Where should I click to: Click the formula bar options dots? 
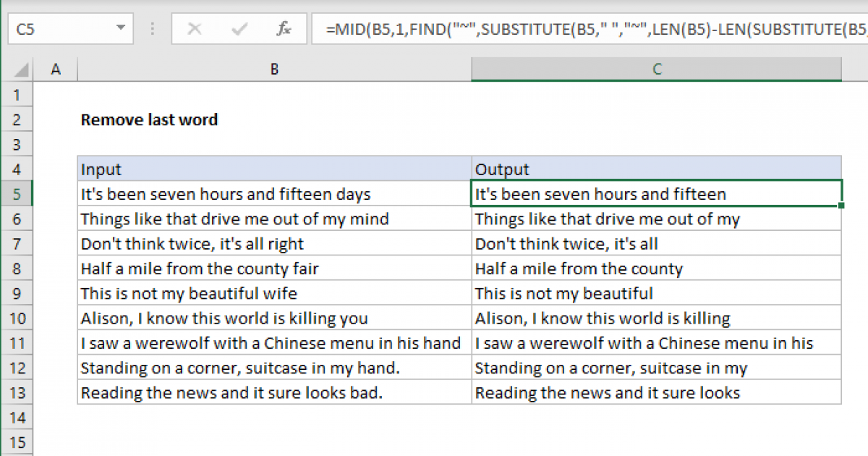(153, 30)
